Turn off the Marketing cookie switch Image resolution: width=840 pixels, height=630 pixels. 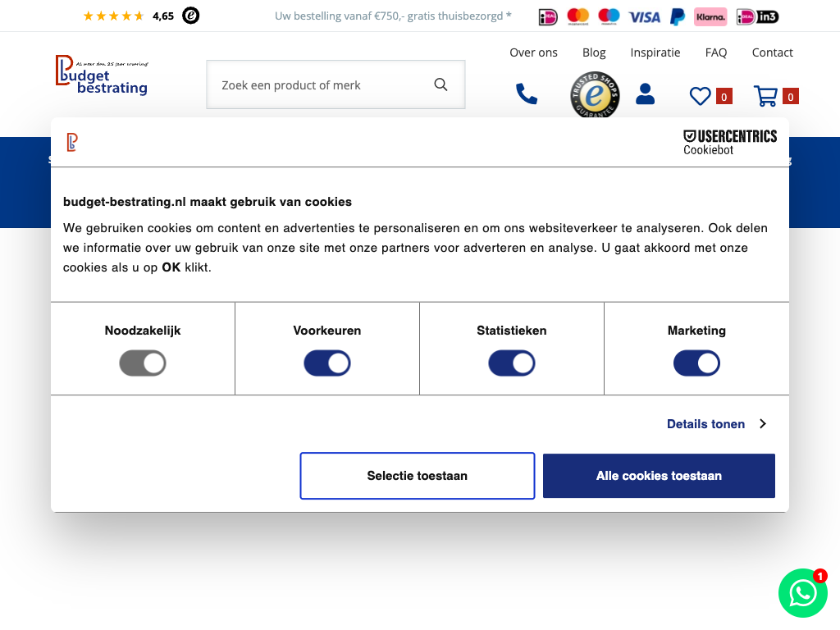pos(696,363)
